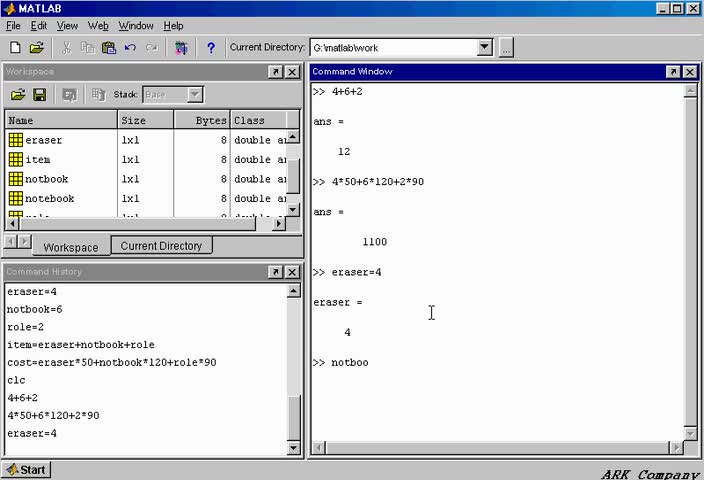Click the Copy icon in main toolbar
Viewport: 704px width, 480px height.
point(88,48)
